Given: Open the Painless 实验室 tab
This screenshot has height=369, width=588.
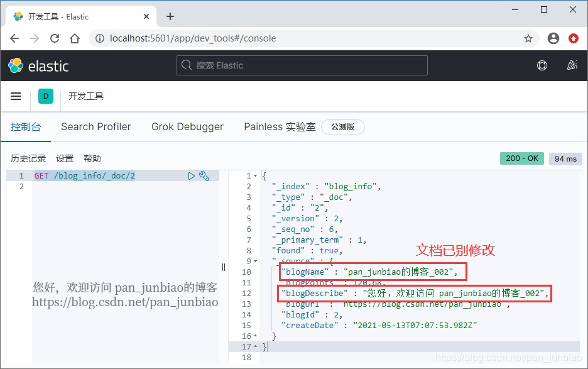Looking at the screenshot, I should coord(280,127).
